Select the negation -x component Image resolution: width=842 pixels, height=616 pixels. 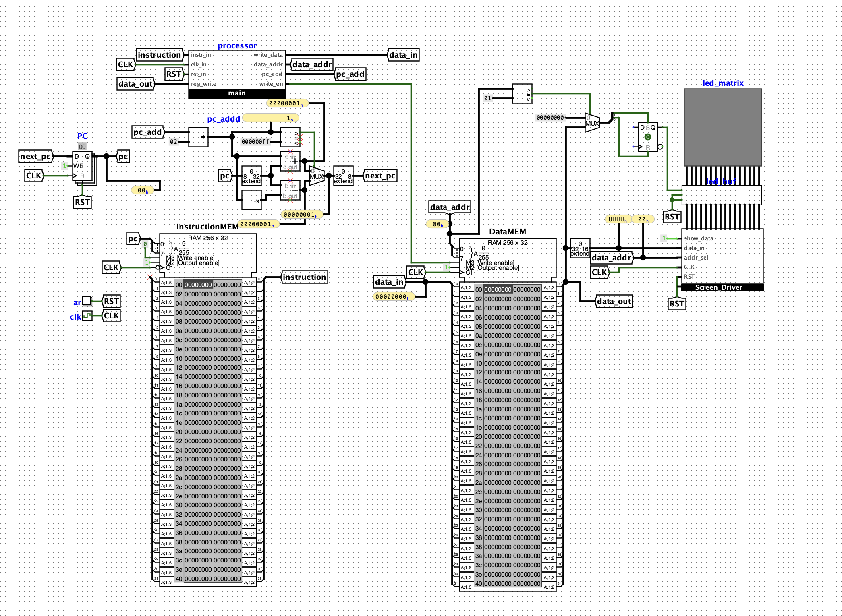(252, 200)
